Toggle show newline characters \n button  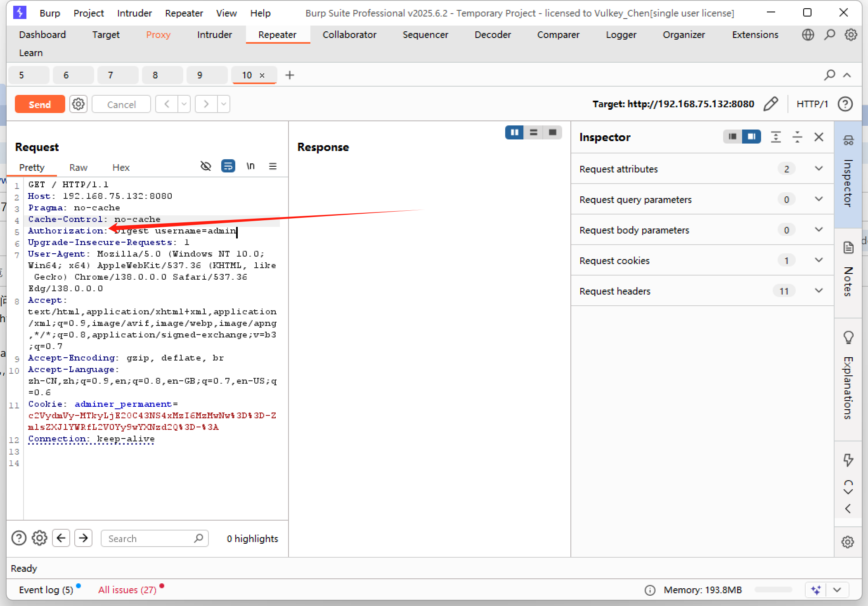pos(251,166)
